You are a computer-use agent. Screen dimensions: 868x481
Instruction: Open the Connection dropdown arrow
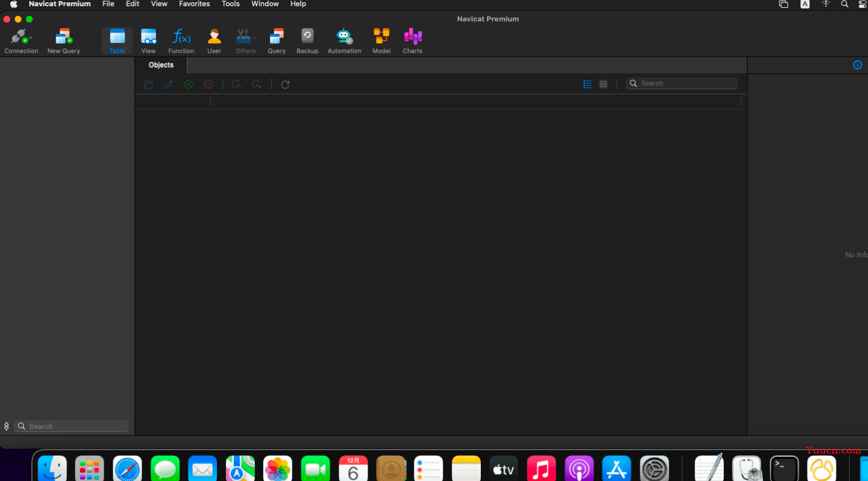pos(30,38)
